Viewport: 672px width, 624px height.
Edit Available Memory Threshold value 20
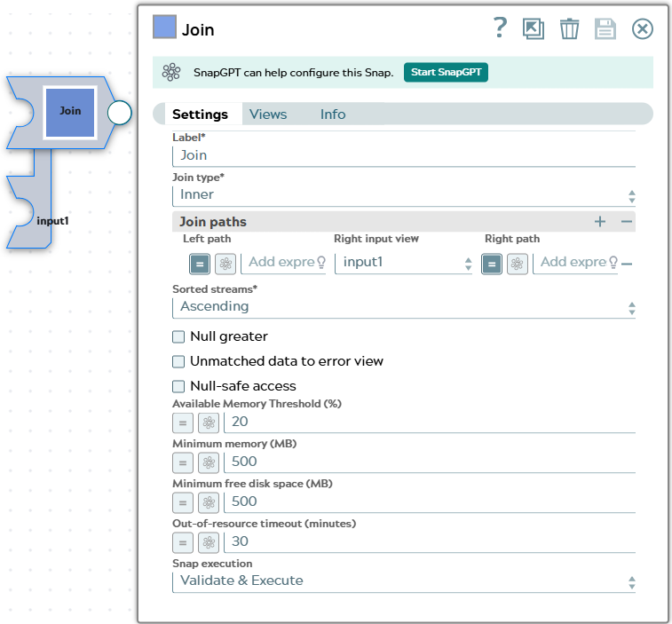pyautogui.click(x=430, y=423)
